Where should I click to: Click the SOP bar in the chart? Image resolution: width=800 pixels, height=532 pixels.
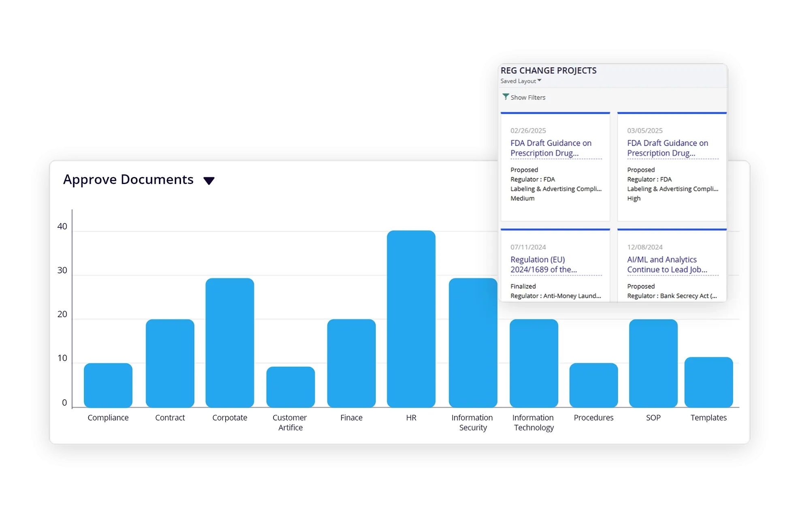tap(653, 363)
